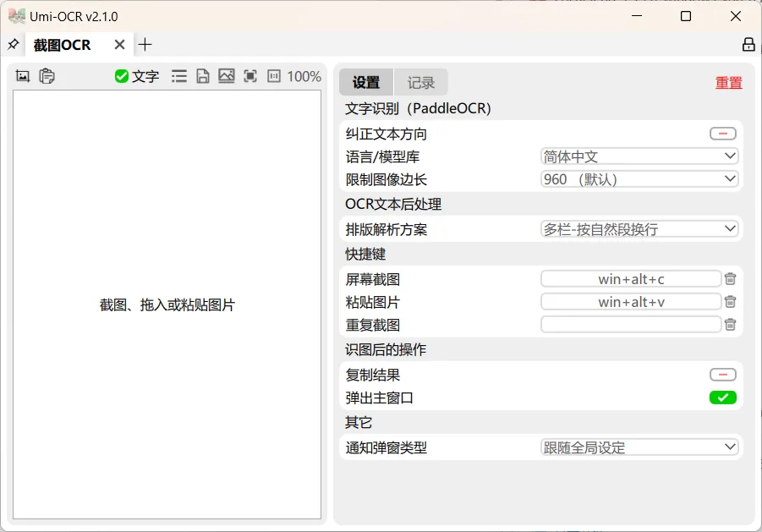Add a new tab with plus button
Image resolution: width=762 pixels, height=532 pixels.
(x=145, y=45)
